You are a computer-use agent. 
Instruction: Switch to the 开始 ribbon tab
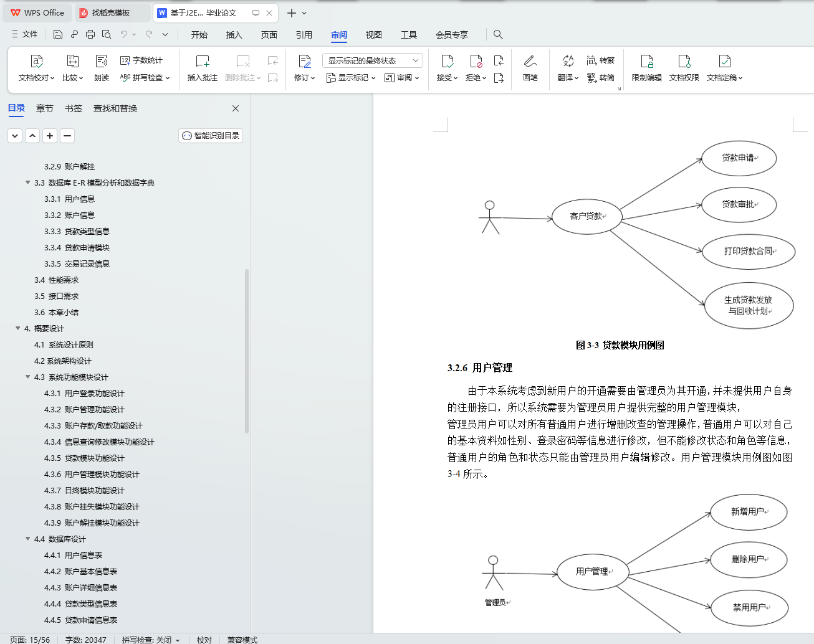pyautogui.click(x=199, y=35)
